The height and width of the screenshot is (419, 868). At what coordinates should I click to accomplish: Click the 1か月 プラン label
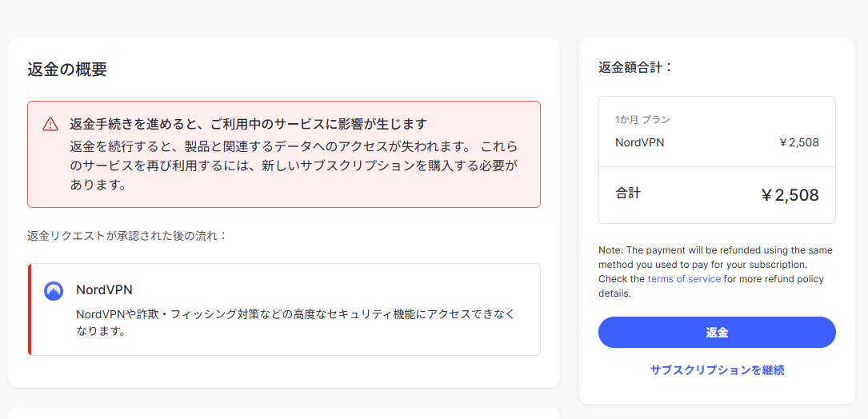(642, 120)
